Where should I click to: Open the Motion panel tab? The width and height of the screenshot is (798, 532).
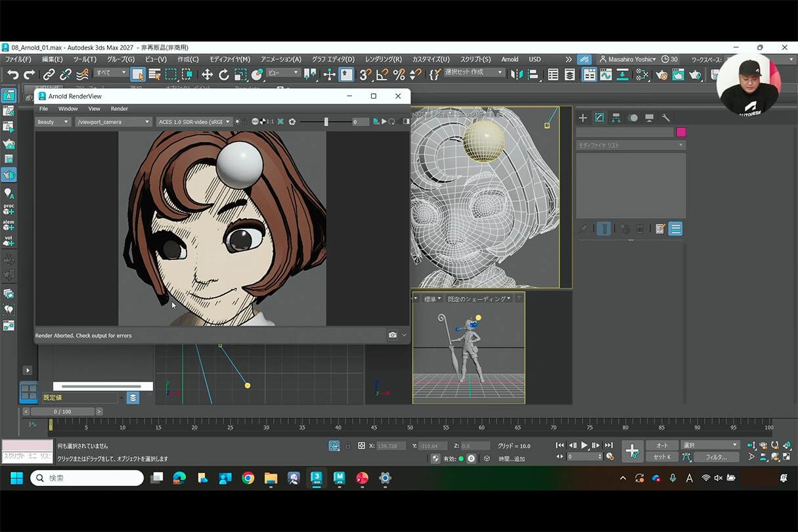632,118
